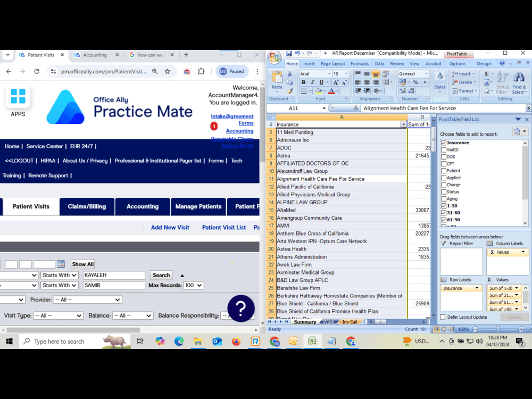Open Task View on the taskbar
Image resolution: width=532 pixels, height=399 pixels.
pos(140,341)
